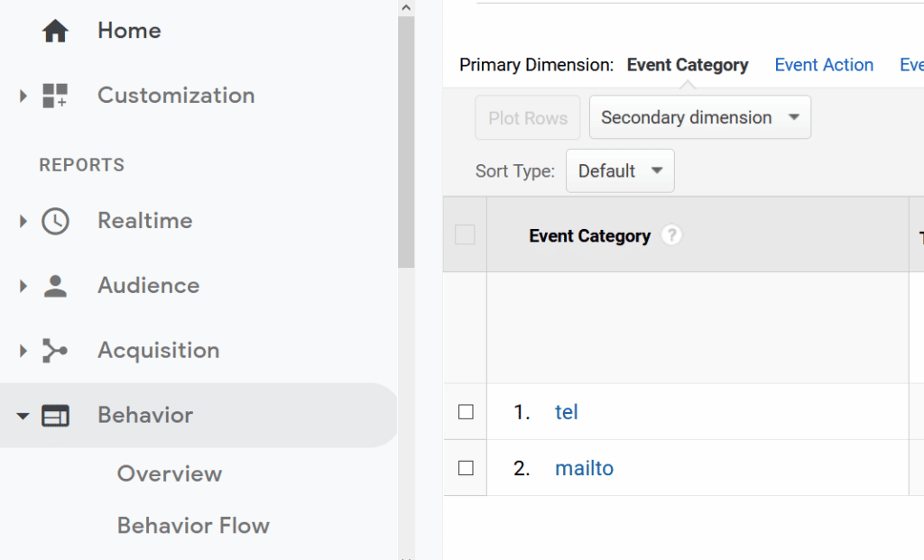Expand the Customization section arrow

tap(23, 96)
